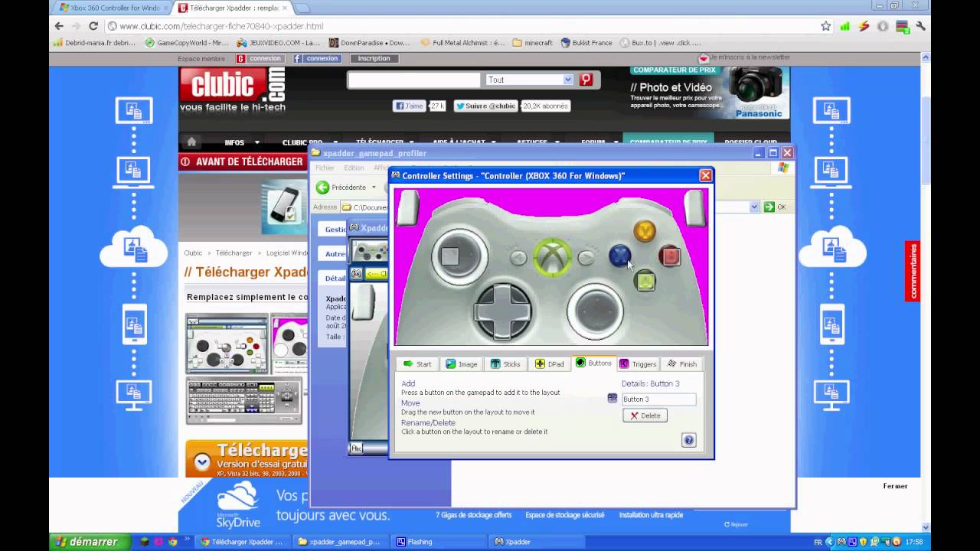This screenshot has width=980, height=551.
Task: Open the Image tab in Controller Settings
Action: 462,364
